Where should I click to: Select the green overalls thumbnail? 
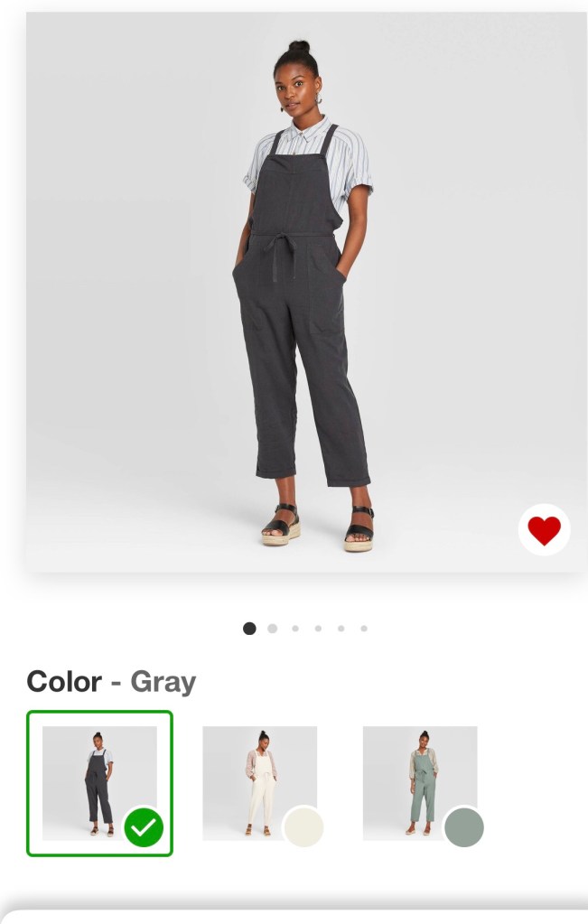coord(420,783)
